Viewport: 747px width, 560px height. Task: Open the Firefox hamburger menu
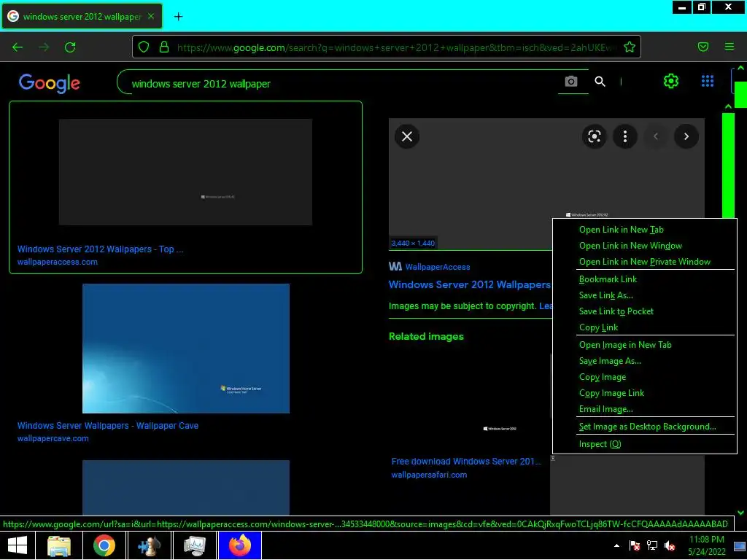click(x=729, y=47)
